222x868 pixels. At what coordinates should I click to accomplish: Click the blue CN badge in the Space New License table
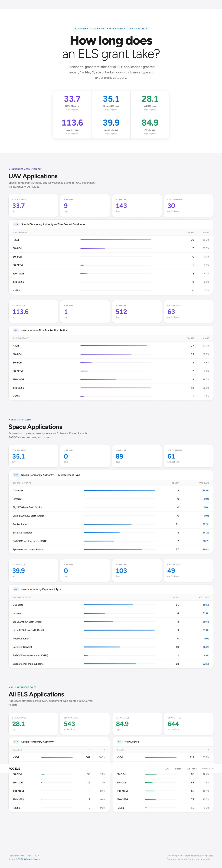(x=16, y=589)
